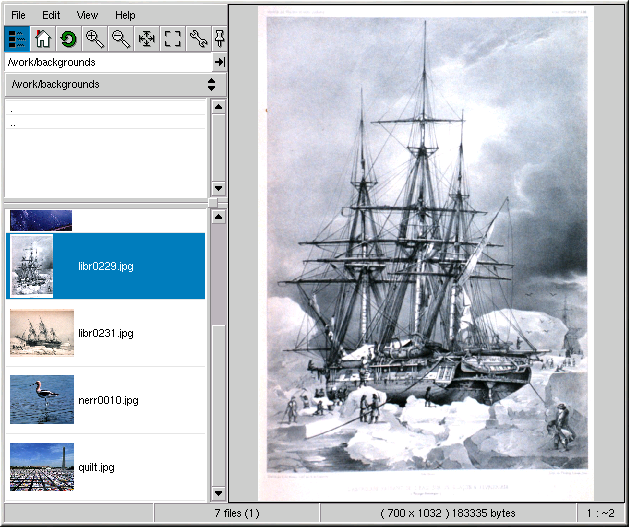Open the Help menu
This screenshot has width=629, height=527.
pos(125,15)
